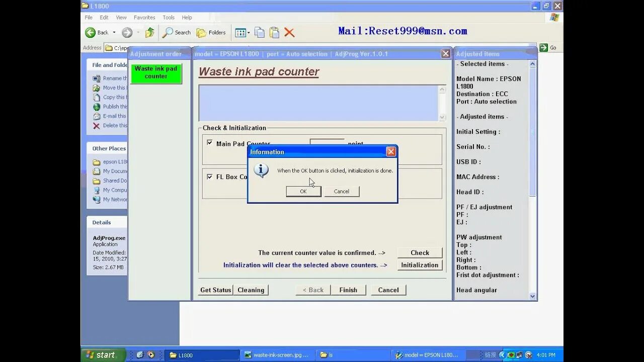Image resolution: width=644 pixels, height=362 pixels.
Task: Click the Check button
Action: point(420,253)
